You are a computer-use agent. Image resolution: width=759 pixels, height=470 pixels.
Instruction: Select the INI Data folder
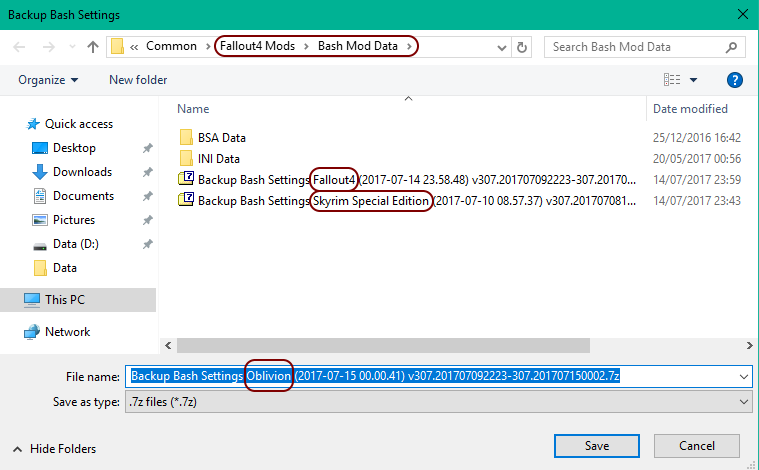(210, 159)
